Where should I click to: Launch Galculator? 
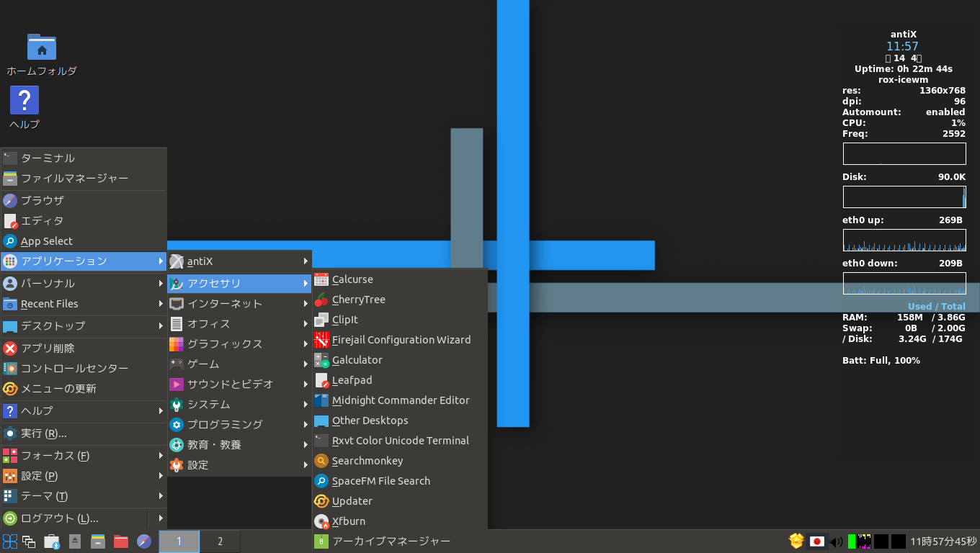(400, 360)
